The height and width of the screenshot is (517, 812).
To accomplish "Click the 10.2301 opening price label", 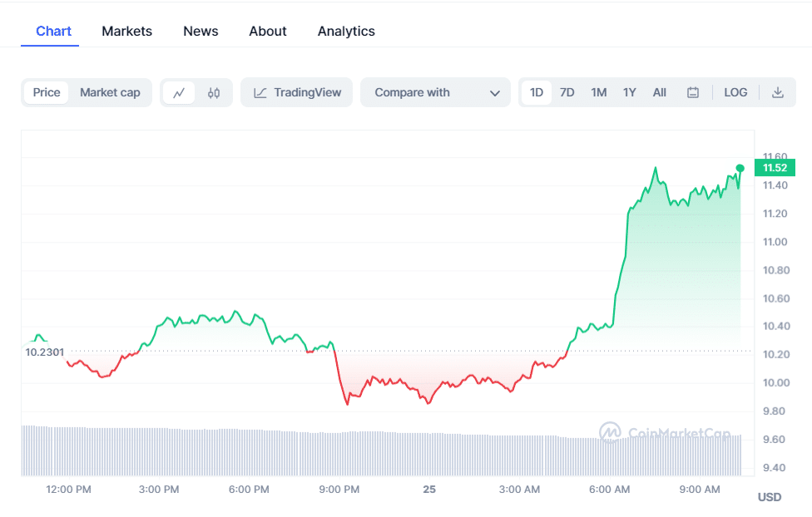I will click(45, 352).
